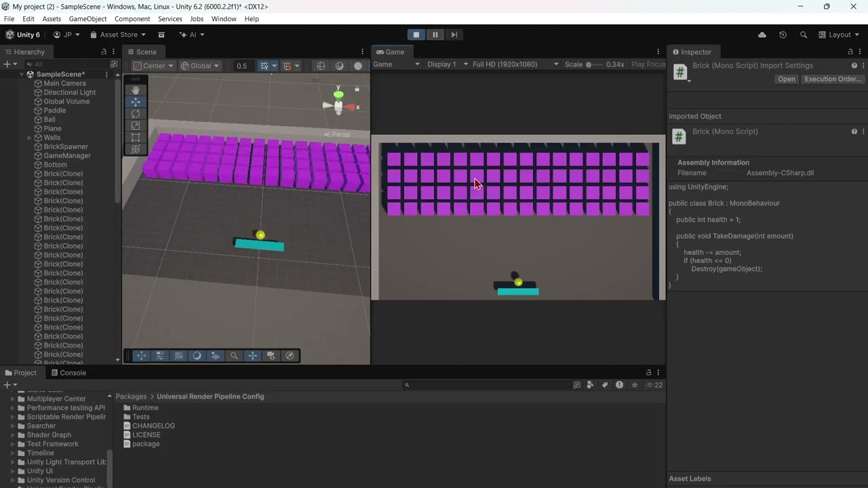Click the Open script button
Viewport: 868px width, 488px height.
point(787,79)
